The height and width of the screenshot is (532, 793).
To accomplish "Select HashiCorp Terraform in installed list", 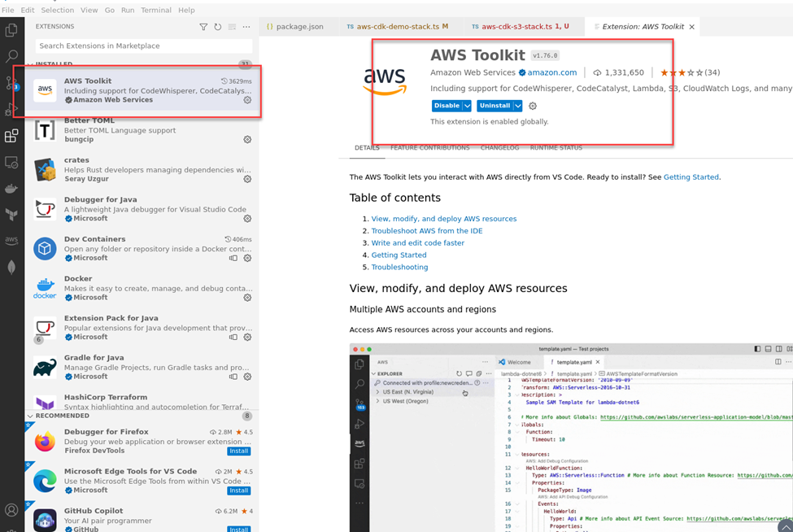I will (142, 399).
